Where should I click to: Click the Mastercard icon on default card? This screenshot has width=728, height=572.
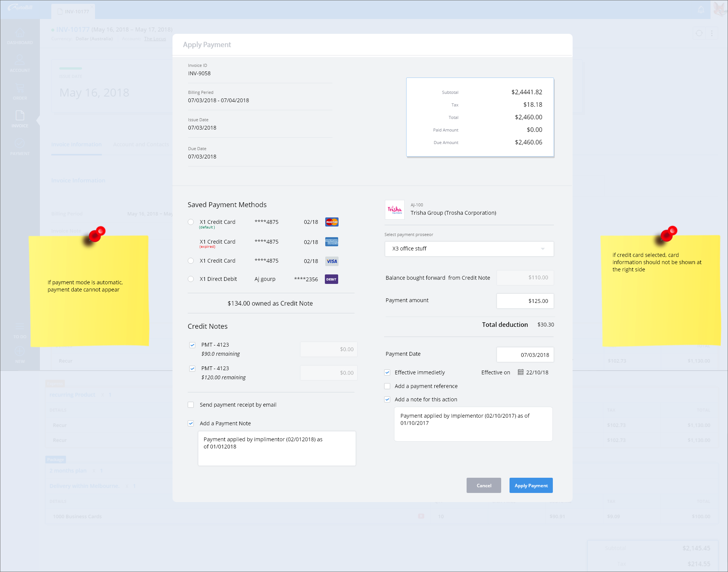(x=331, y=222)
